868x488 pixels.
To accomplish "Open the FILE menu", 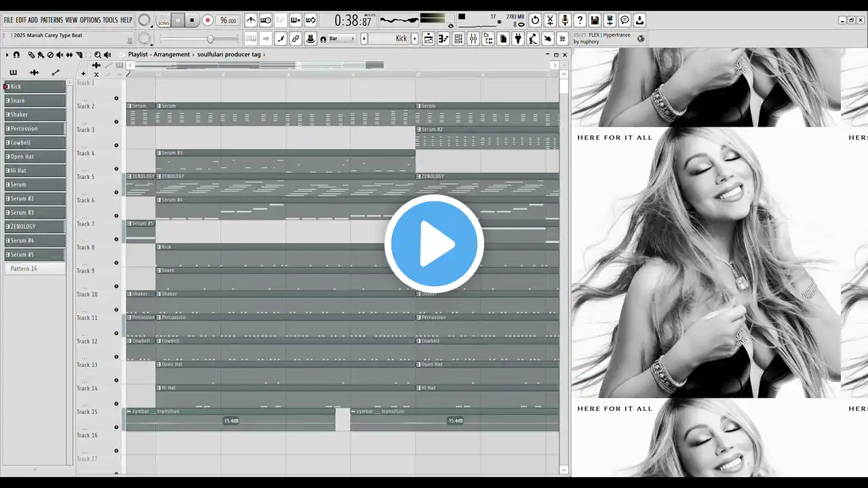I will pyautogui.click(x=9, y=20).
